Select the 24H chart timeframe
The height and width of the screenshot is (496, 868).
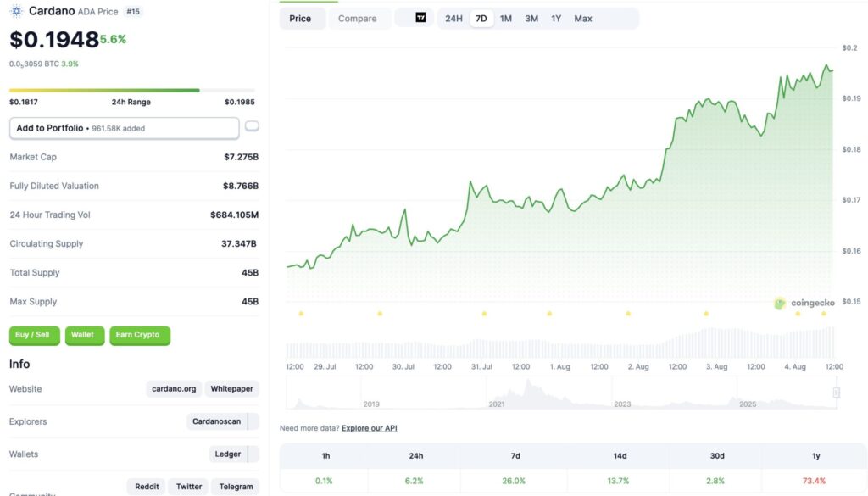click(454, 19)
